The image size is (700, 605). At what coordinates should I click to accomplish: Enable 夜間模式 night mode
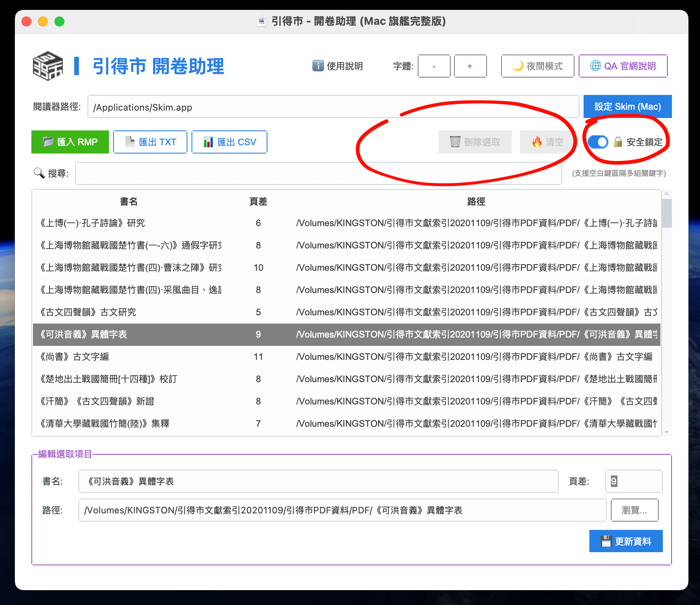537,66
